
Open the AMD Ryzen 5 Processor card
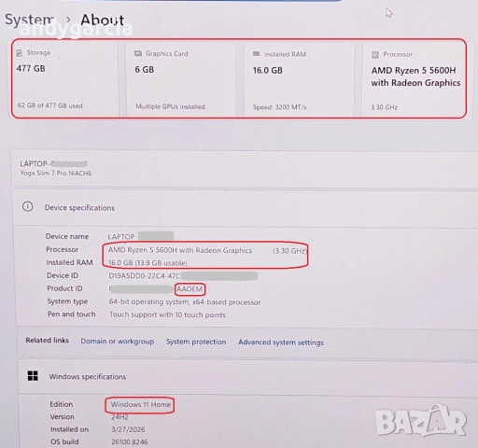[415, 80]
